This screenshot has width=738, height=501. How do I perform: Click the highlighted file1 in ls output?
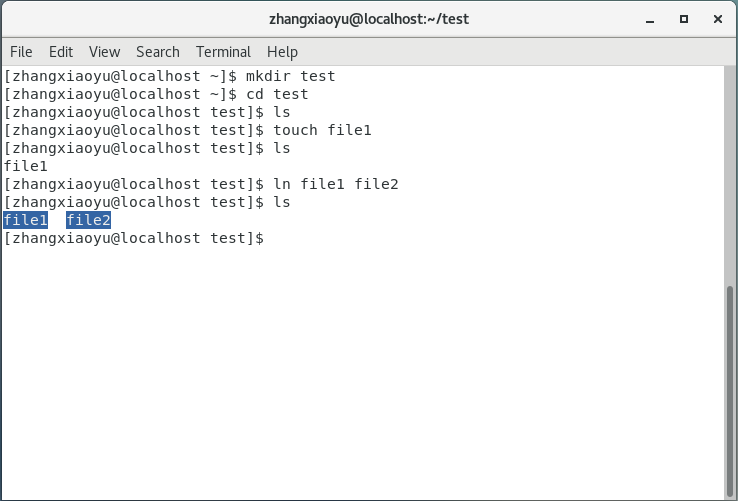click(26, 220)
